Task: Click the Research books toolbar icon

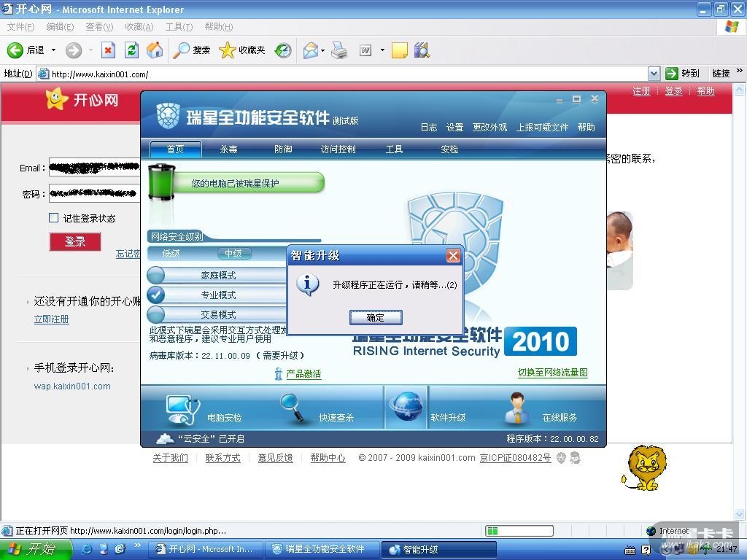Action: [x=422, y=50]
